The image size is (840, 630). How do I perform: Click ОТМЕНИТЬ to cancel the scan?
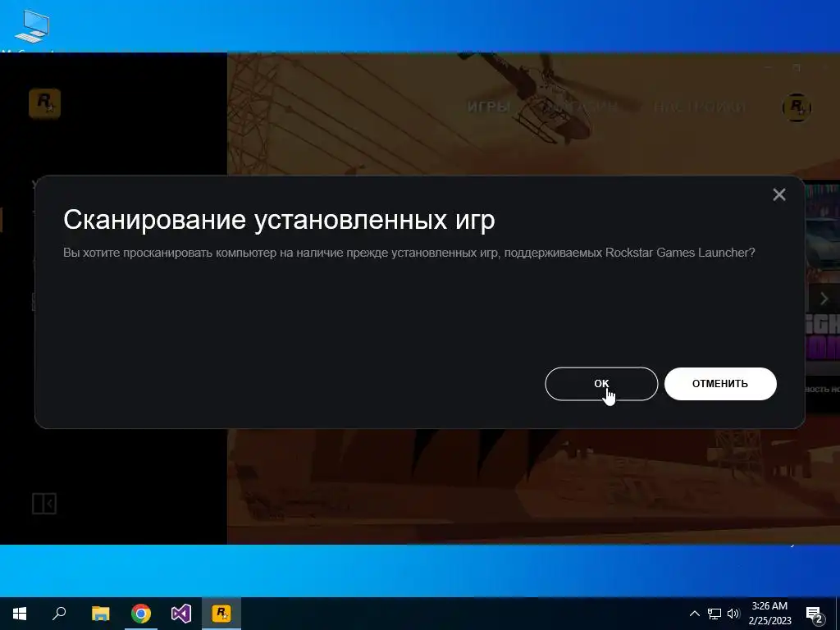coord(720,384)
